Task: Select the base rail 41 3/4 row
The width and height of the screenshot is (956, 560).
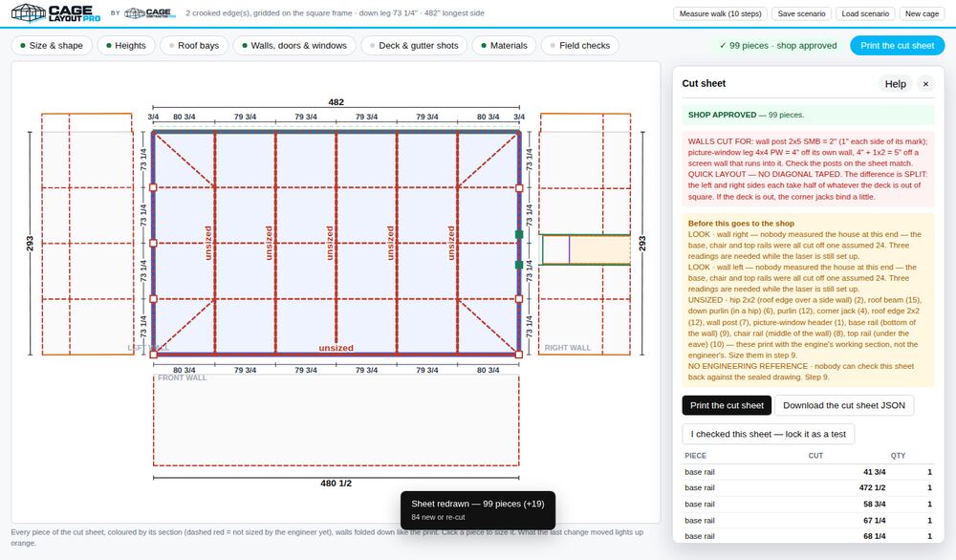Action: click(x=808, y=472)
